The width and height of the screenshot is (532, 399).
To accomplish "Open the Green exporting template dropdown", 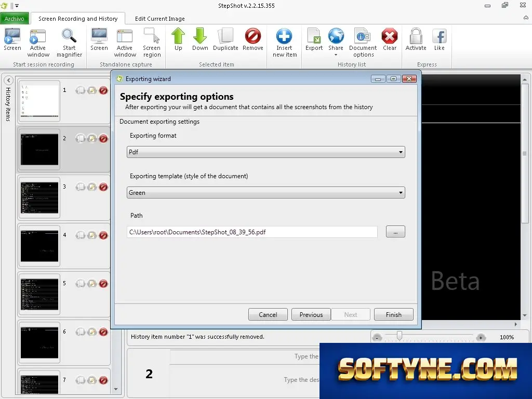I will click(x=265, y=193).
